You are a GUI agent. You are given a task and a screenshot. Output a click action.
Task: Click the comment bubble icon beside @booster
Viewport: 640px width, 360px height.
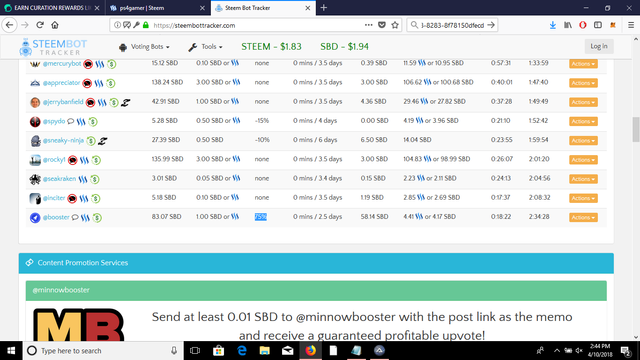[75, 217]
